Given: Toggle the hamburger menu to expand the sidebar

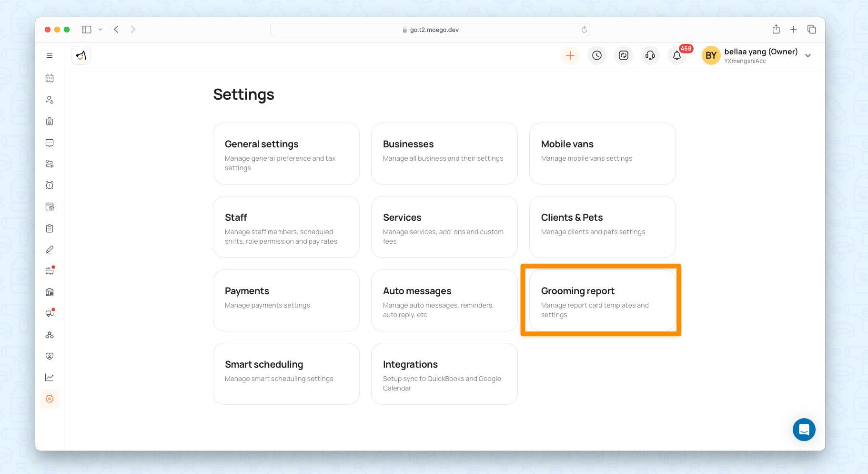Looking at the screenshot, I should coord(50,55).
